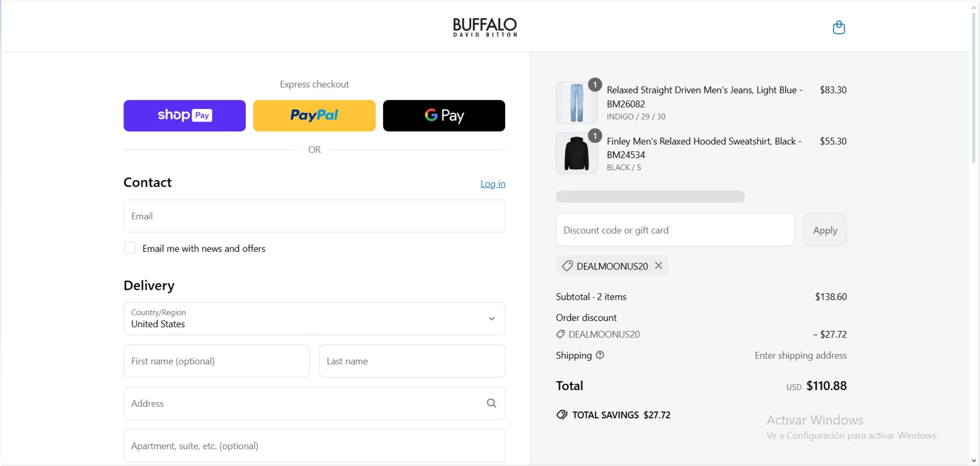Click the $55.30 sweatshirt price

[x=833, y=141]
